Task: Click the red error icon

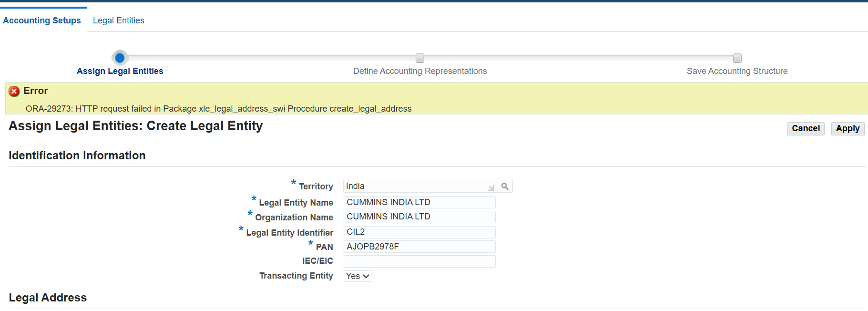Action: 14,91
